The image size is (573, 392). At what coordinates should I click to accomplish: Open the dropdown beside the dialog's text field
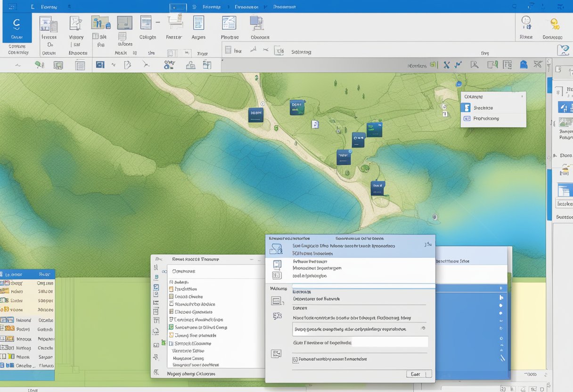coord(423,328)
